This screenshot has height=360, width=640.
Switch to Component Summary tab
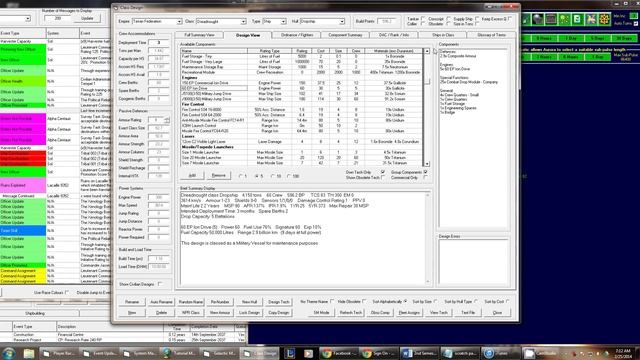[x=345, y=35]
